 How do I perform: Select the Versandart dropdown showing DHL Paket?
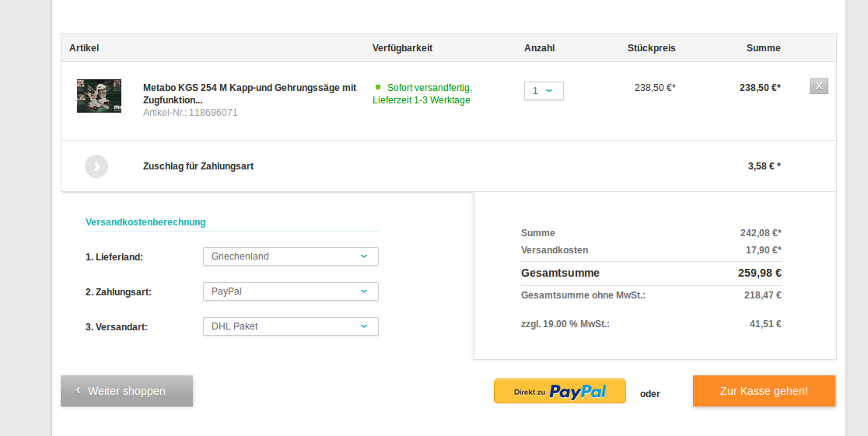(290, 326)
